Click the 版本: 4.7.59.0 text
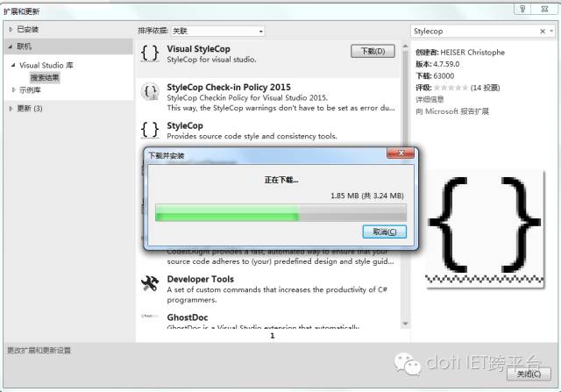The height and width of the screenshot is (392, 561). 437,64
